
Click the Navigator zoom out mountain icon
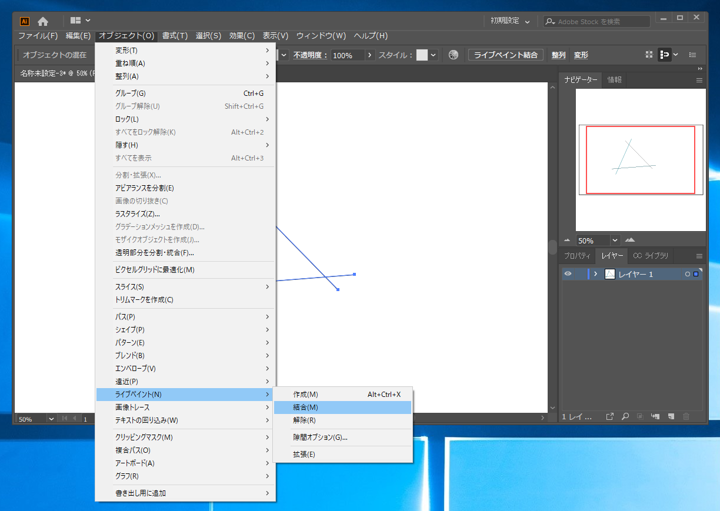point(567,240)
